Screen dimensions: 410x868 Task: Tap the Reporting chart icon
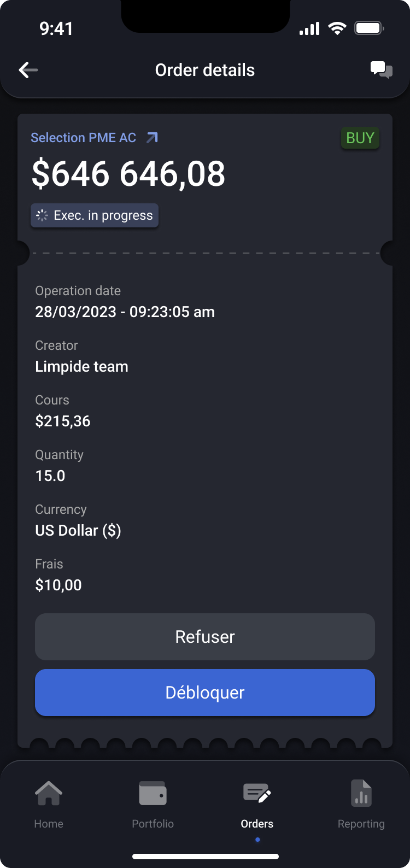[361, 793]
